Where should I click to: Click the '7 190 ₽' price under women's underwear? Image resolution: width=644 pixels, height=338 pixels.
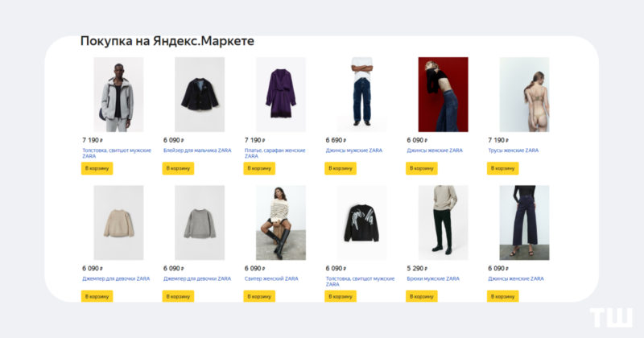[498, 141]
